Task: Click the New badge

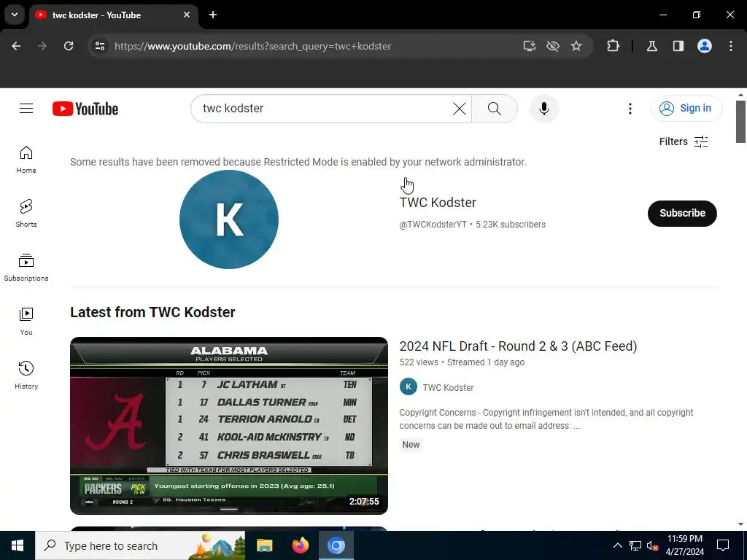Action: 411,445
